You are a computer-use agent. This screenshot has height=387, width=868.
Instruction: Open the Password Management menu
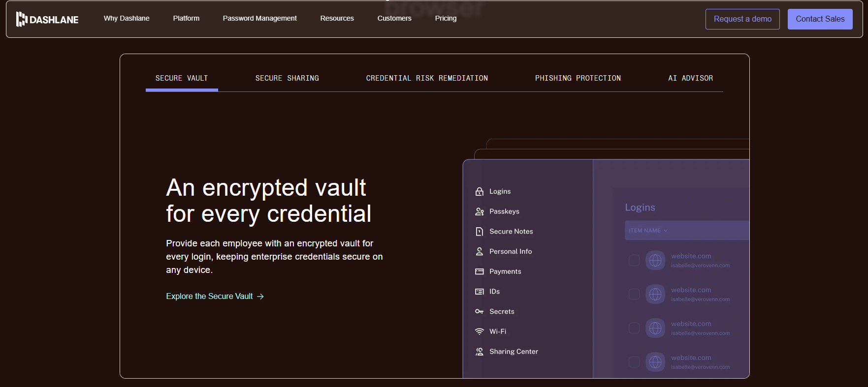pos(259,18)
